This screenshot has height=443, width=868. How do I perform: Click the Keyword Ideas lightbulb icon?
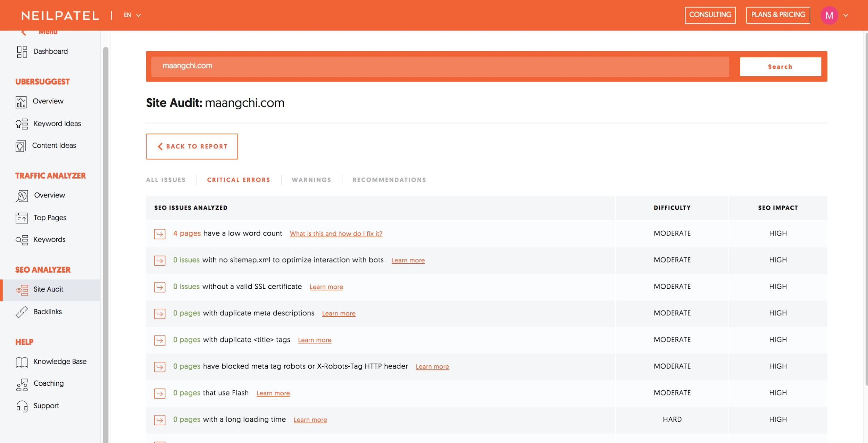22,124
